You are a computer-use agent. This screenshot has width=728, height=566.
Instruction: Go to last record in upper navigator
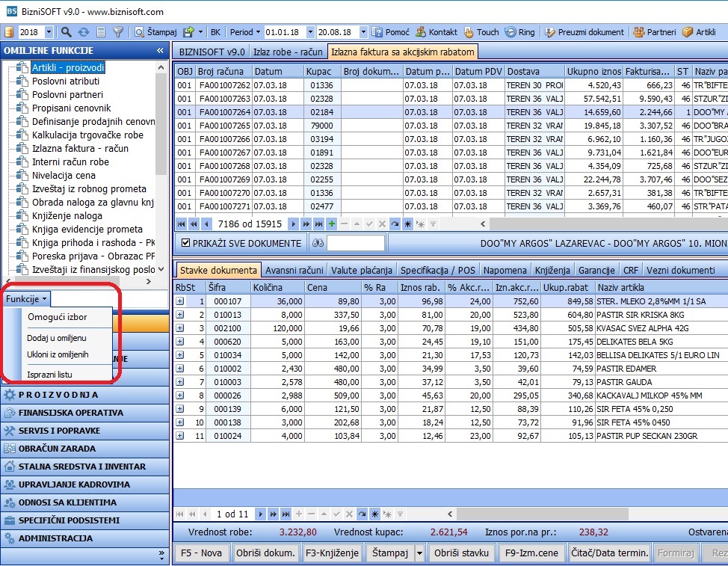(318, 224)
